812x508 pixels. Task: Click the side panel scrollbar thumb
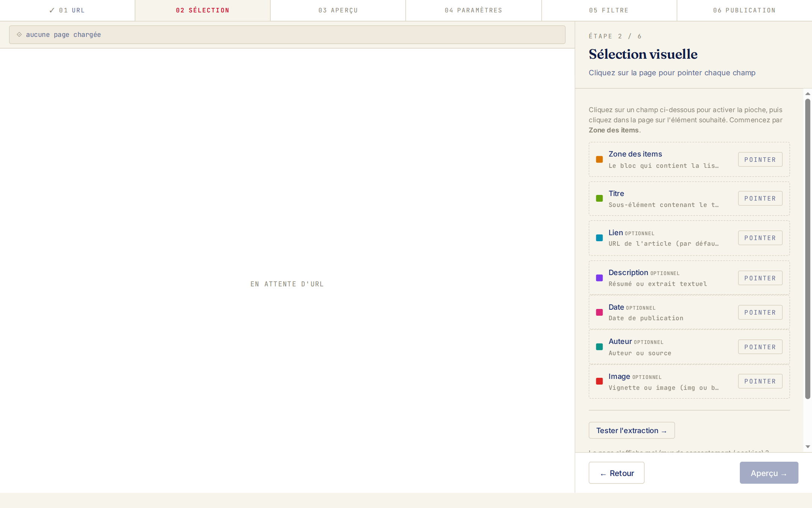pyautogui.click(x=807, y=249)
